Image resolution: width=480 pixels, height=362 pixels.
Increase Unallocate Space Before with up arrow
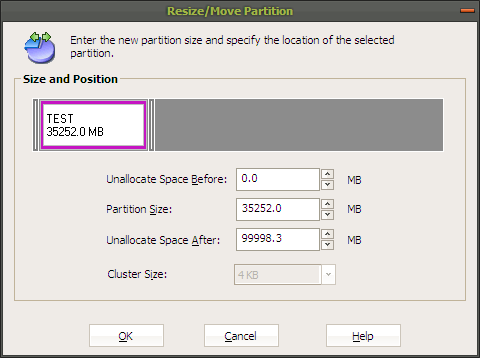(328, 174)
